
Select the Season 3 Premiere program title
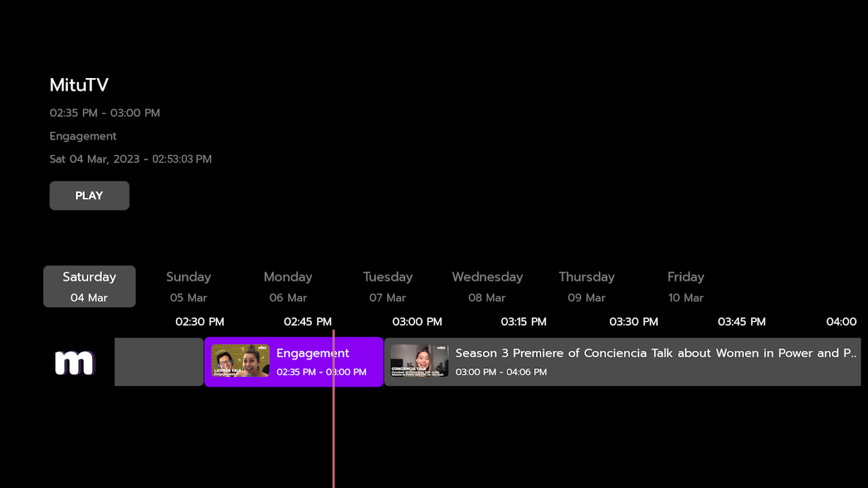pos(656,353)
